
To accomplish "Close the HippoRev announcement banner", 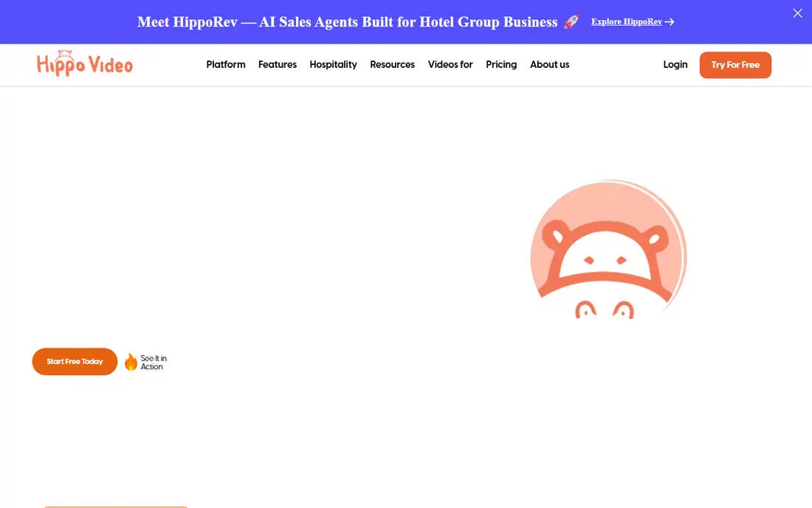I will click(797, 13).
